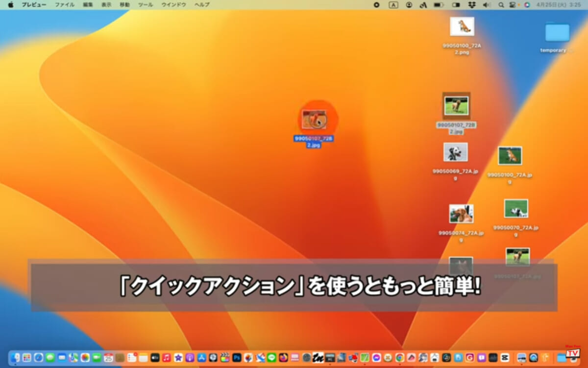Launch Safari from the Dock
Viewport: 588px width, 368px height.
click(38, 358)
